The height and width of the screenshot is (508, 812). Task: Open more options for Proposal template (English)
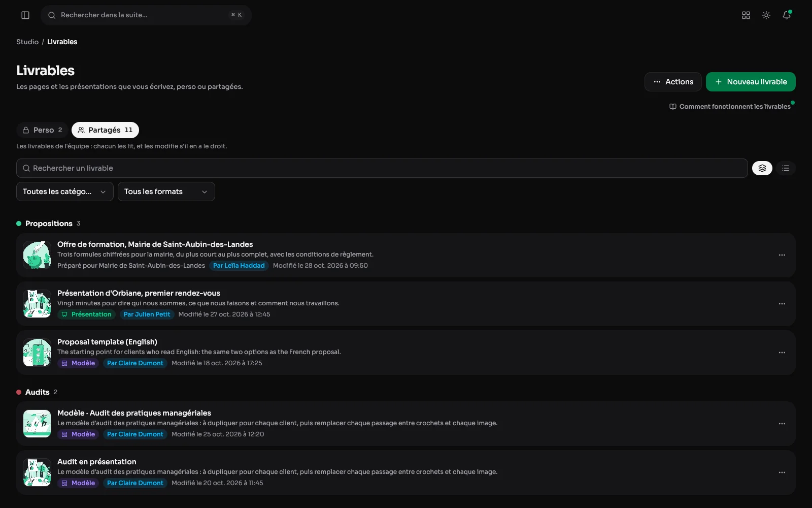click(782, 353)
